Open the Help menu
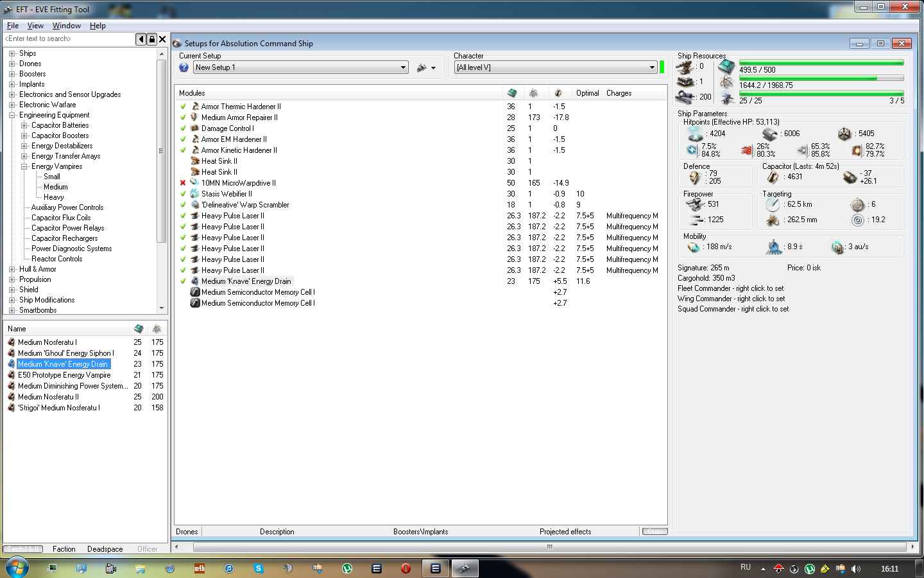 (x=98, y=26)
